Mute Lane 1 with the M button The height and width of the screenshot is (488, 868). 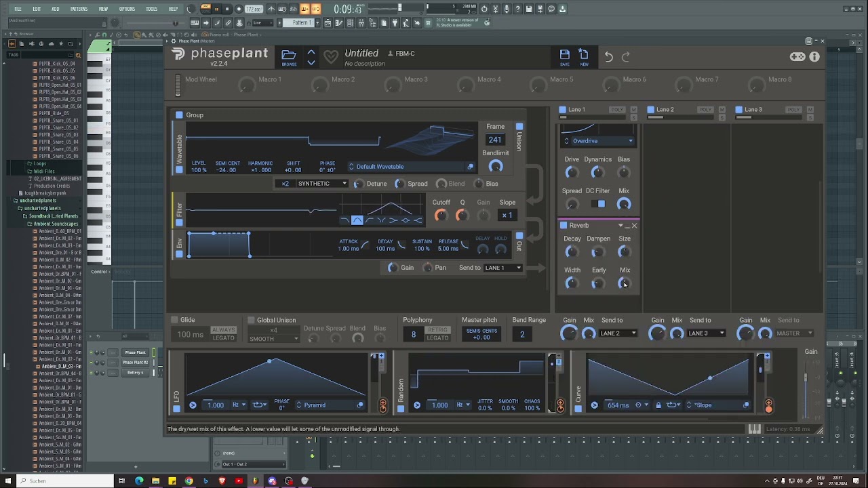tap(633, 110)
